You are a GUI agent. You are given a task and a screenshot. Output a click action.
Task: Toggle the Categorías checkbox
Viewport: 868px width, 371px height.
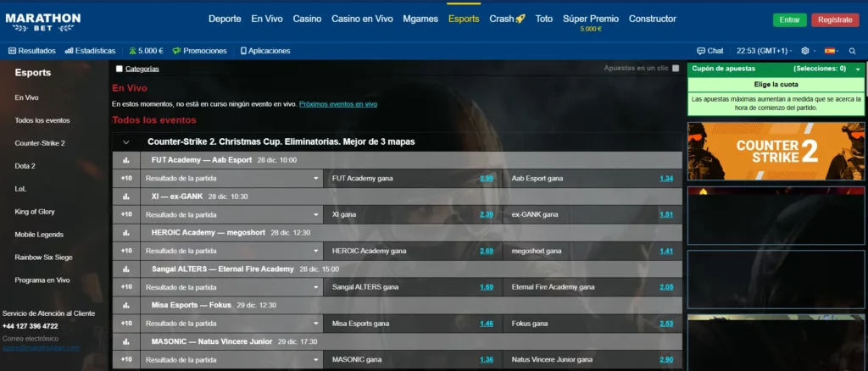pyautogui.click(x=120, y=69)
